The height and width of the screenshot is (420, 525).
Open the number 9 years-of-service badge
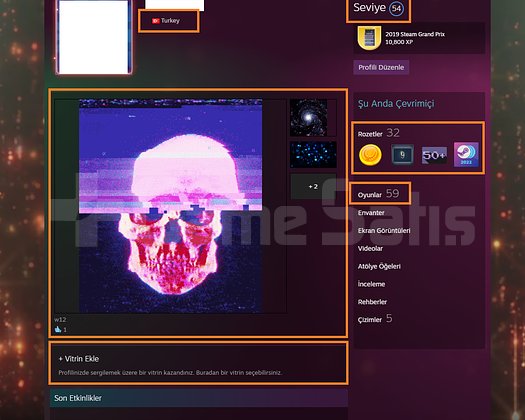[x=402, y=155]
